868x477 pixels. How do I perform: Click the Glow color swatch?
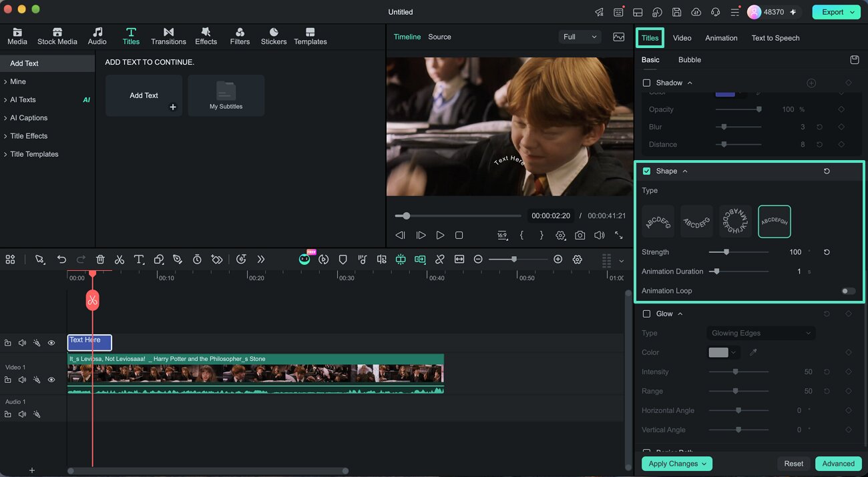click(718, 353)
